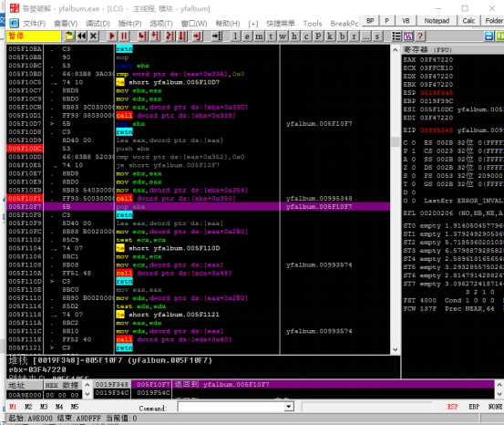Open the 查看(V) menu
Viewport: 504px width, 425px height.
66,24
